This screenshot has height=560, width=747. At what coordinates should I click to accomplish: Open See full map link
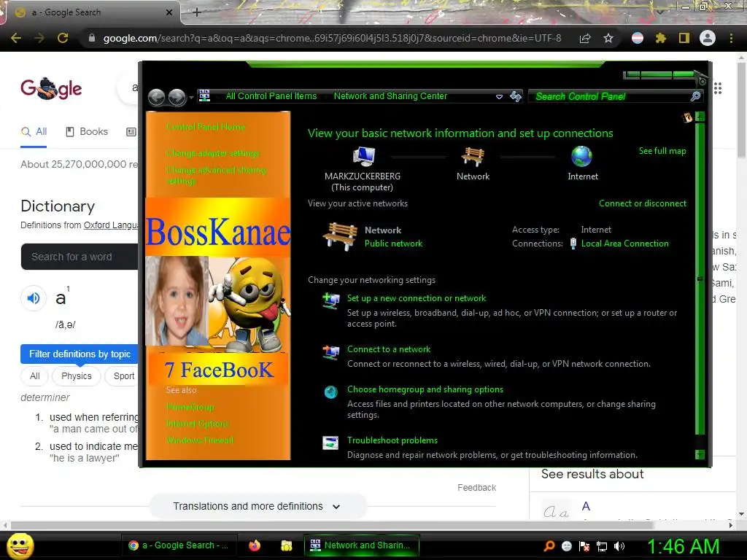pos(662,151)
